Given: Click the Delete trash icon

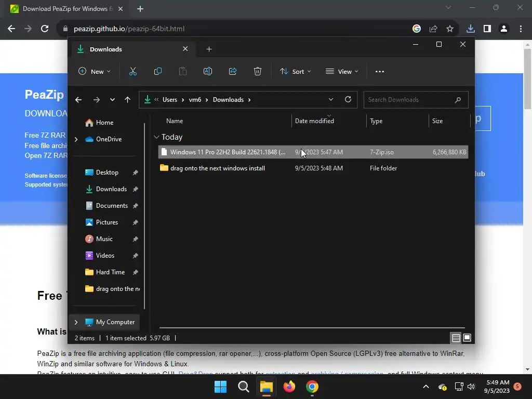Looking at the screenshot, I should pos(258,71).
